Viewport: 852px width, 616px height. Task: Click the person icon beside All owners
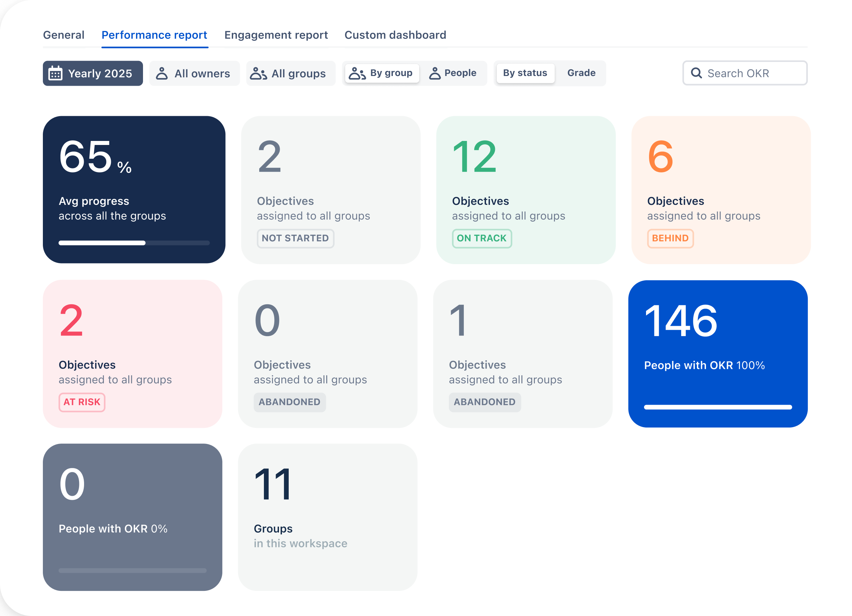(162, 73)
